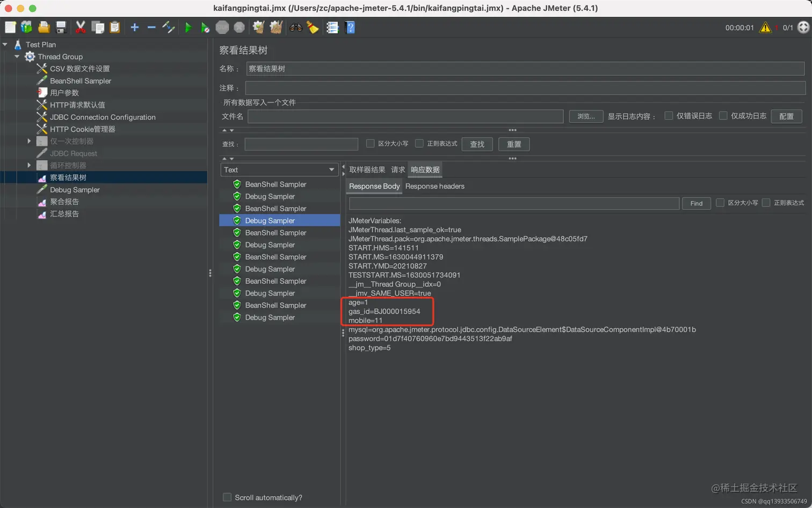Click the Reset search broom icon
Screen dimensions: 812x508
(313, 27)
